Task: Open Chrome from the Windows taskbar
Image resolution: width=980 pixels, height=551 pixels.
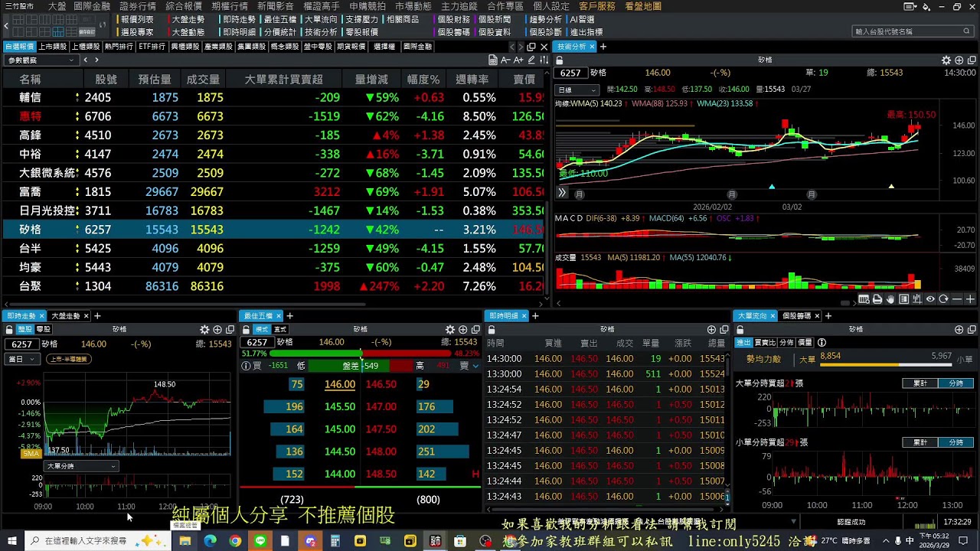Action: [235, 541]
